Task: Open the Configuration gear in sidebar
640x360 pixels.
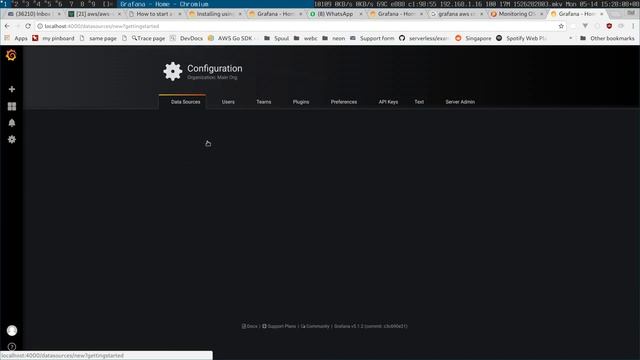Action: click(x=12, y=140)
